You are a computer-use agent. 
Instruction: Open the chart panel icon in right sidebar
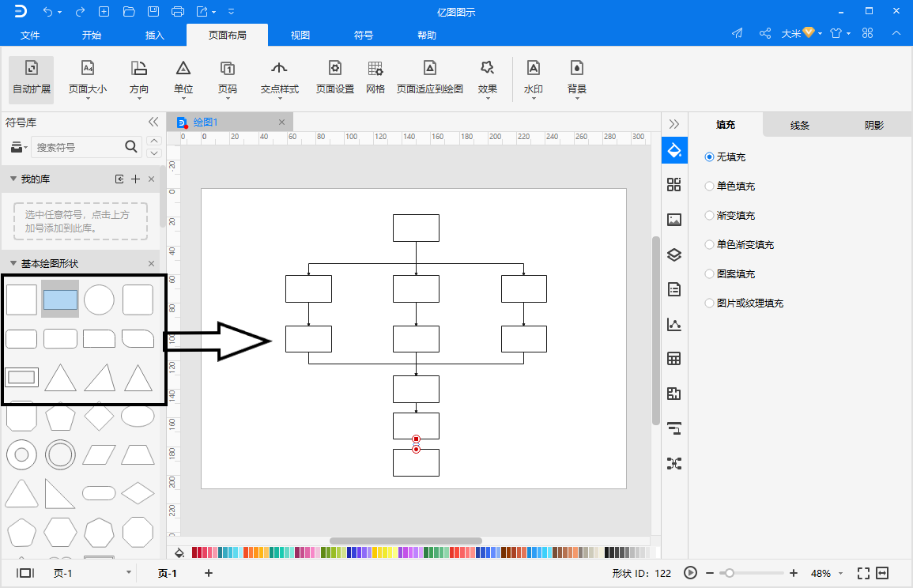[x=674, y=324]
